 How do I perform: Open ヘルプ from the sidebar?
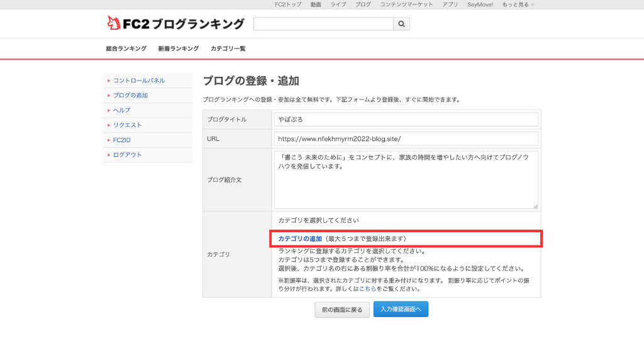tap(121, 110)
